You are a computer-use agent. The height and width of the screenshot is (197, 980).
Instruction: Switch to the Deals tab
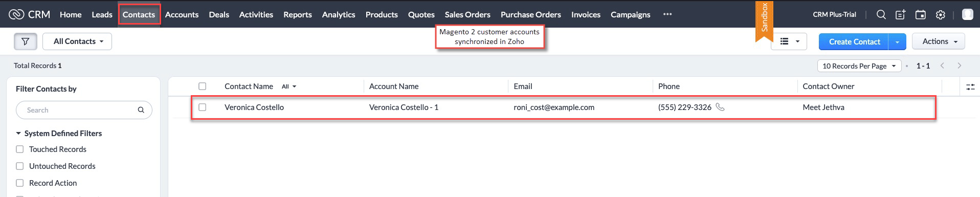click(x=219, y=14)
